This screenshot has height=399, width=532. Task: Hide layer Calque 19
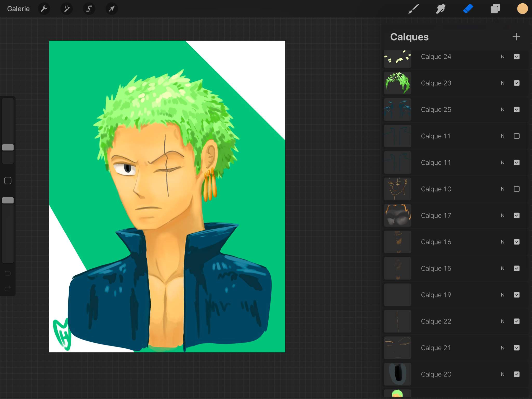517,295
